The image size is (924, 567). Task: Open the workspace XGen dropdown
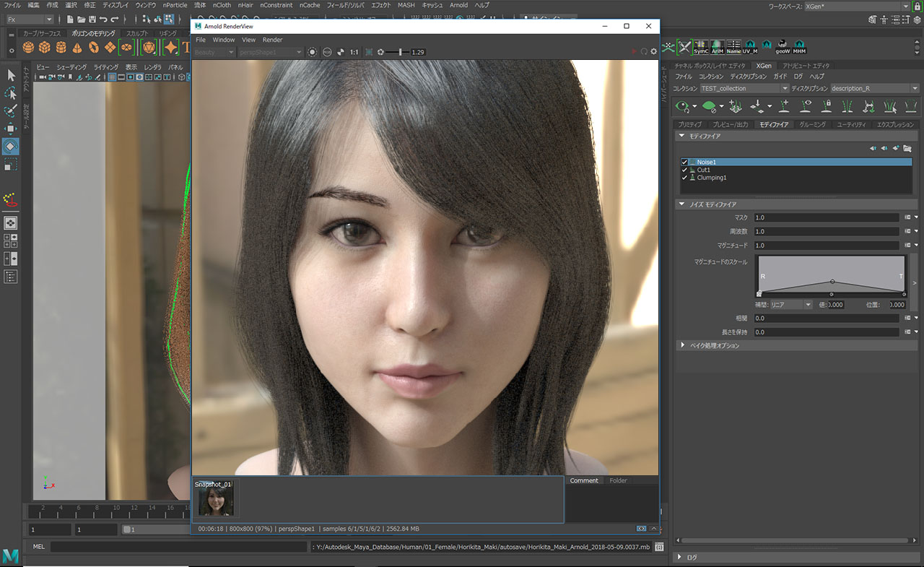point(856,6)
